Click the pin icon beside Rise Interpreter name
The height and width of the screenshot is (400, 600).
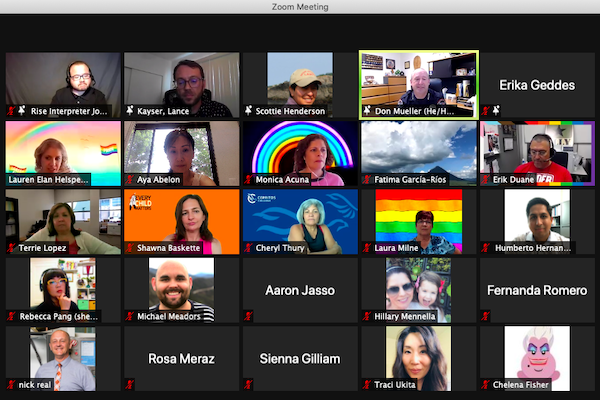[x=22, y=111]
